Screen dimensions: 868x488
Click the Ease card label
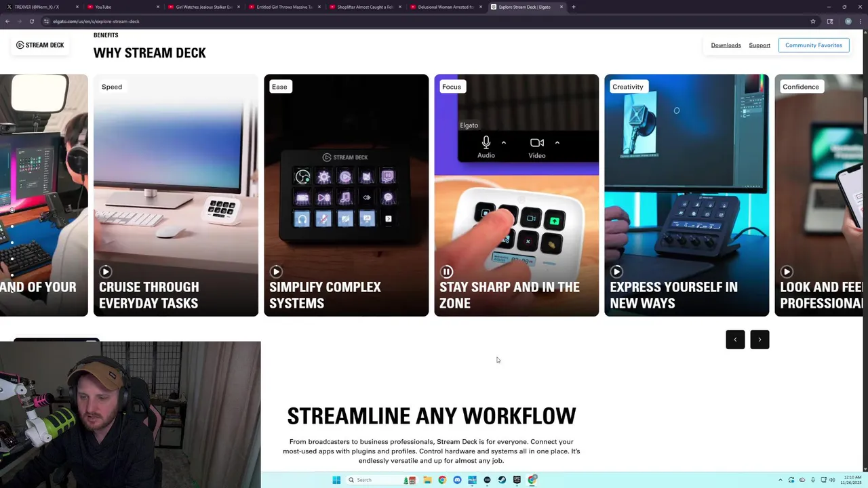pyautogui.click(x=280, y=87)
